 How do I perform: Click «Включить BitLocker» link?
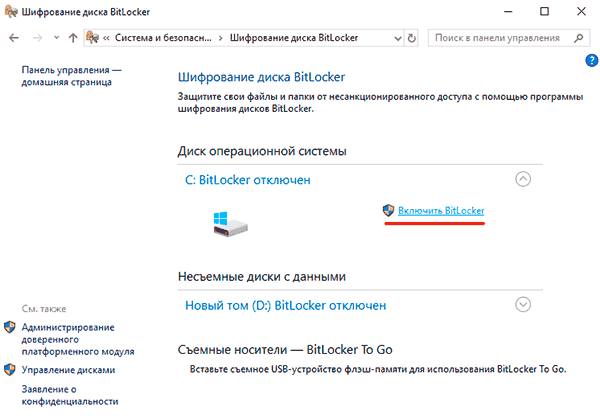[441, 210]
